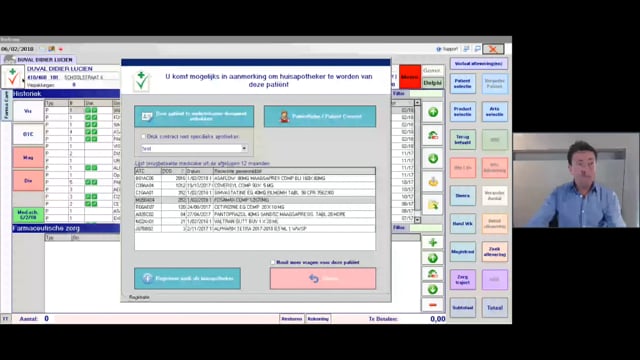Click Patient selectie button
Viewport: 640px width, 360px height.
463,84
